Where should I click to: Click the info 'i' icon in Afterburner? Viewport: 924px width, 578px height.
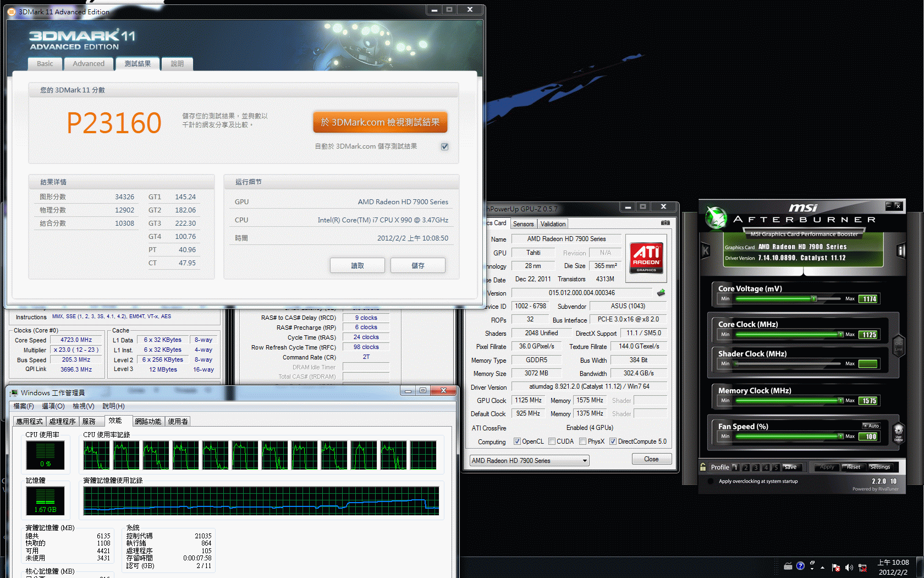point(901,251)
